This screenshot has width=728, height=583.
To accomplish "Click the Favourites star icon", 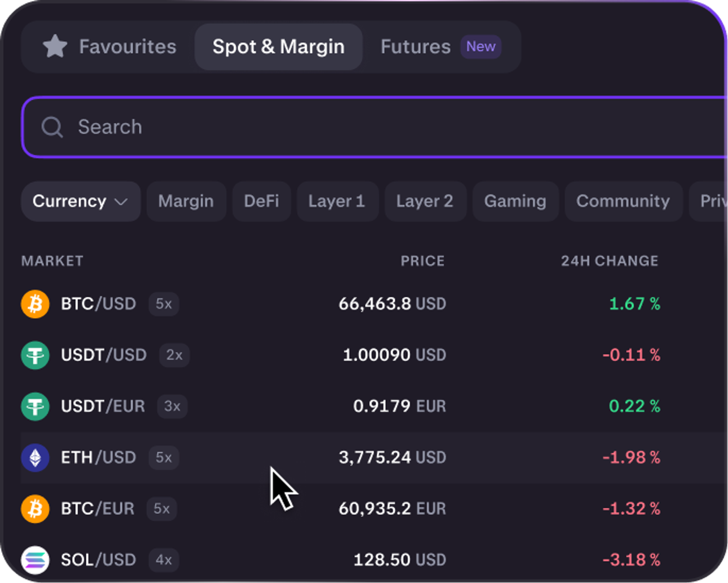I will point(55,46).
